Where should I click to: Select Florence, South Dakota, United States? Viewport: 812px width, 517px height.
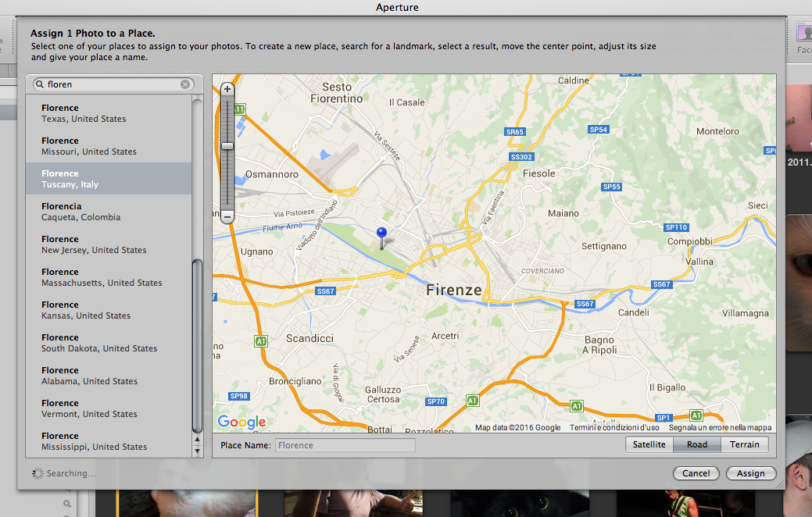click(109, 343)
